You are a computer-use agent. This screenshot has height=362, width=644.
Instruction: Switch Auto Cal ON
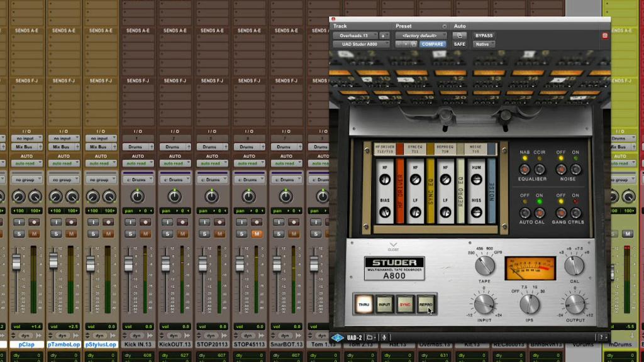(x=540, y=212)
